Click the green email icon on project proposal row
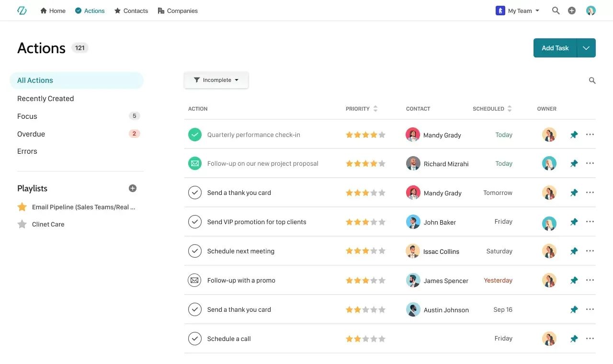The image size is (613, 364). (x=195, y=163)
